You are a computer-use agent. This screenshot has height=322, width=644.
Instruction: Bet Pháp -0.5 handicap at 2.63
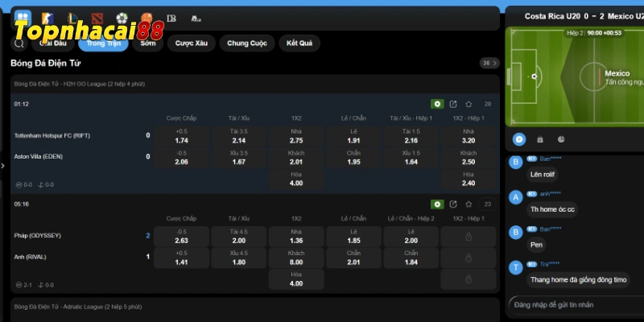click(181, 237)
